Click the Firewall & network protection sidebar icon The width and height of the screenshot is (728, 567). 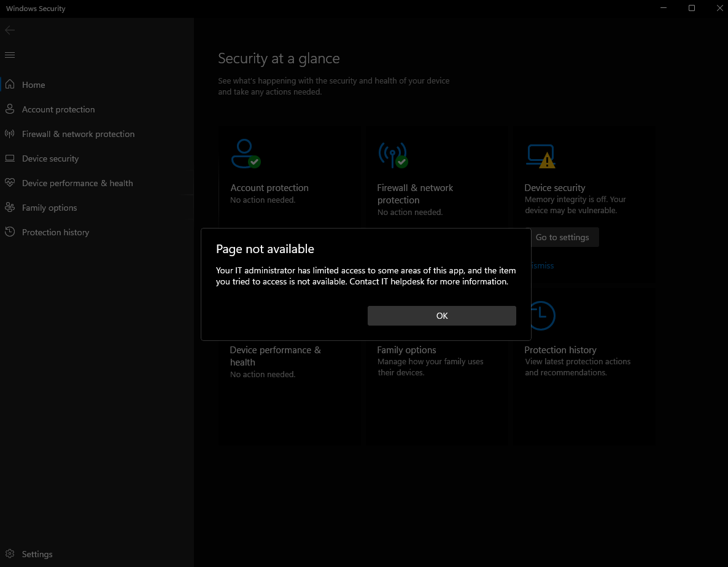tap(10, 134)
